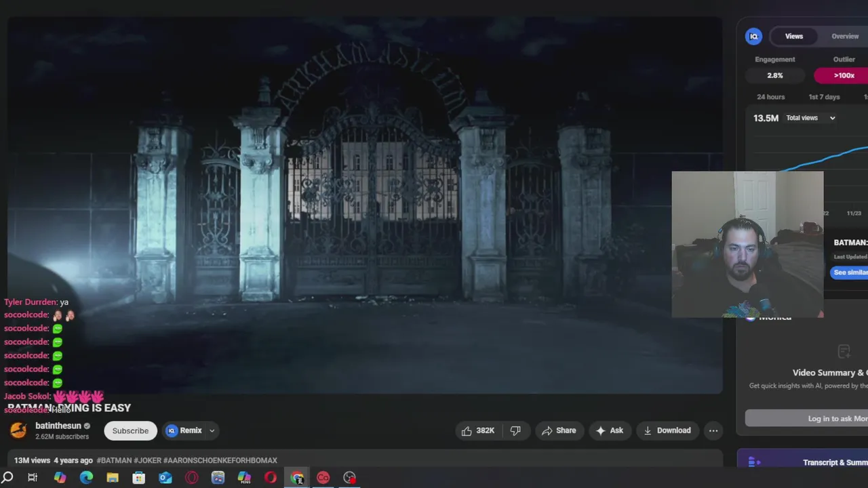This screenshot has height=488, width=868.
Task: Open the red Opera browser taskbar icon
Action: click(271, 478)
